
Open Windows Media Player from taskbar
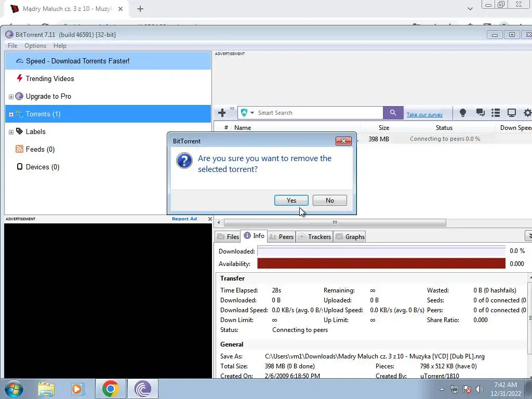pyautogui.click(x=77, y=389)
